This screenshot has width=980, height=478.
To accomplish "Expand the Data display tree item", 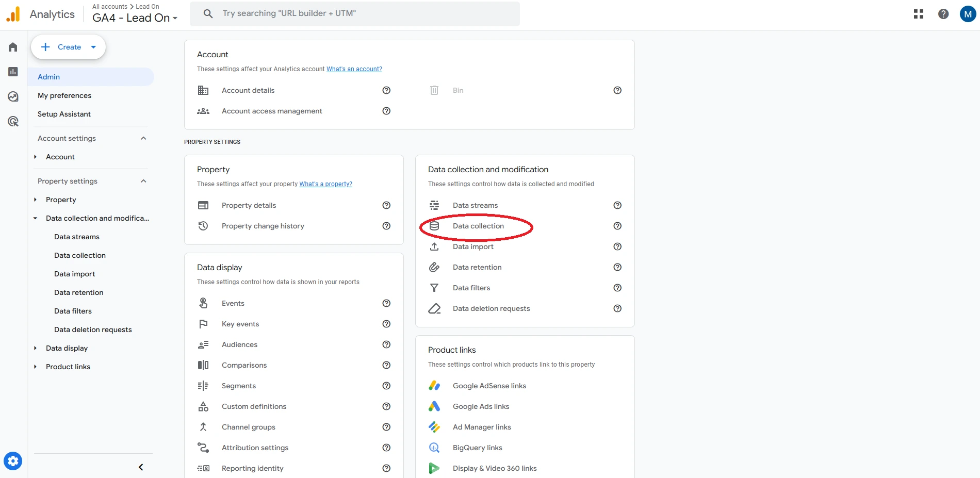I will pos(35,348).
